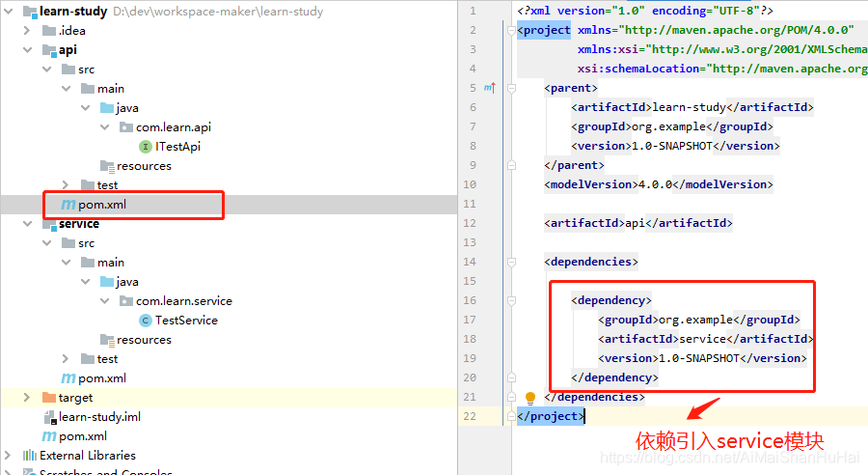This screenshot has height=475, width=868.
Task: Fold the project tag on line 2
Action: pos(511,31)
